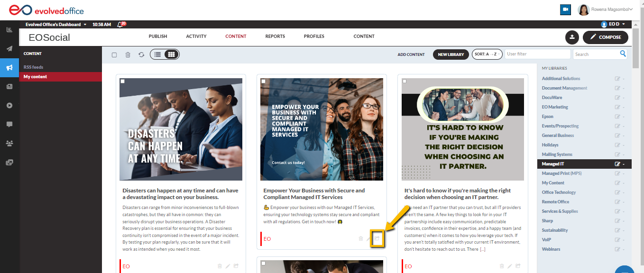Open the analytics bar chart icon in sidebar

click(9, 29)
